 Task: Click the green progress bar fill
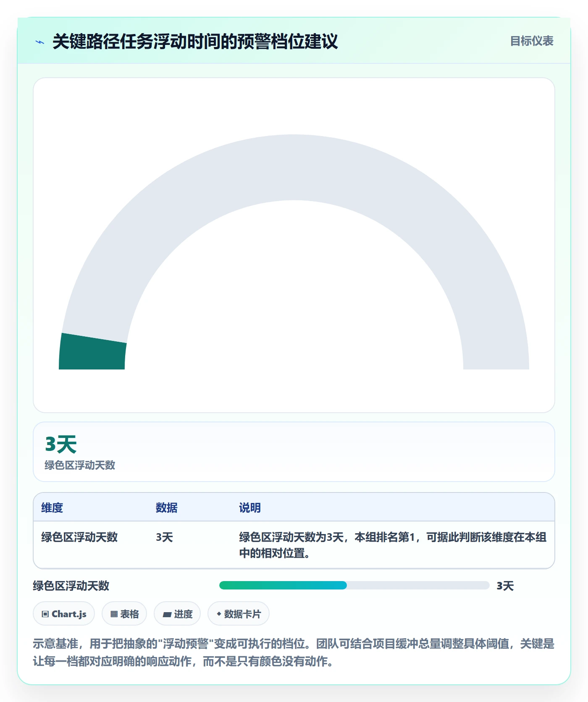[x=283, y=585]
